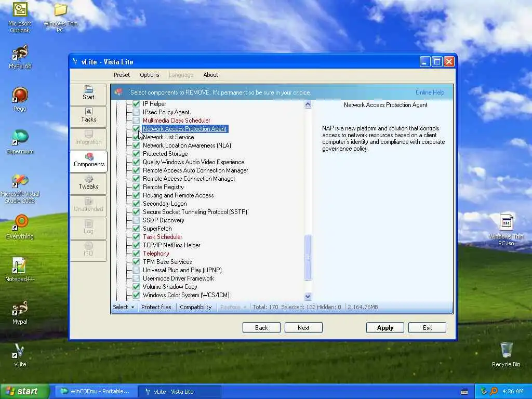This screenshot has width=532, height=399.
Task: Select the Routing and Remote Access row
Action: [178, 195]
